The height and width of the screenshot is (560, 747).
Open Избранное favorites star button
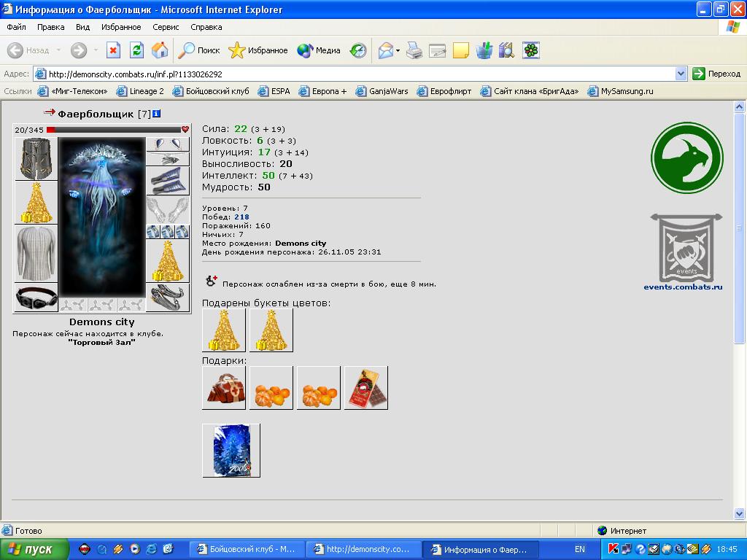258,50
